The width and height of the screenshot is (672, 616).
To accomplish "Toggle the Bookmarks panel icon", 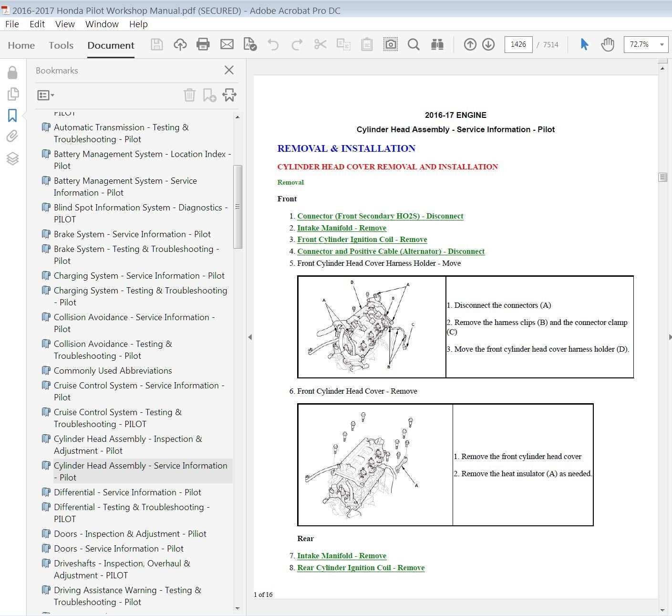I will [x=12, y=115].
